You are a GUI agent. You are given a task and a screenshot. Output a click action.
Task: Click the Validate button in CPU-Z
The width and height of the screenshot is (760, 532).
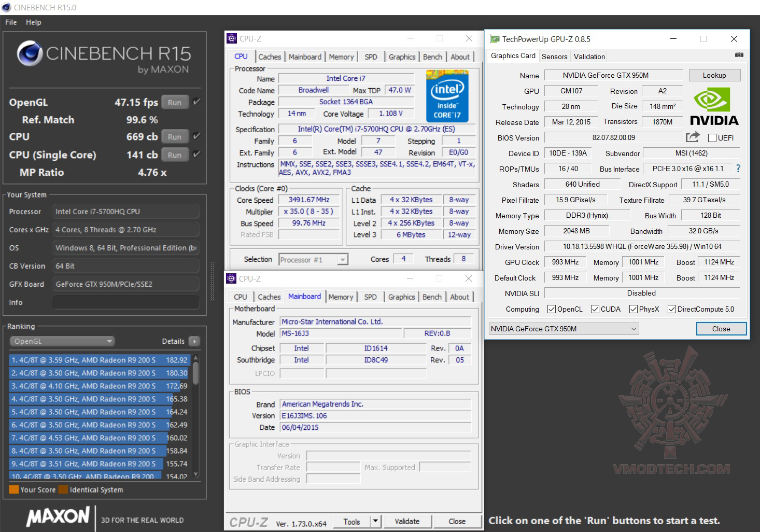click(407, 521)
